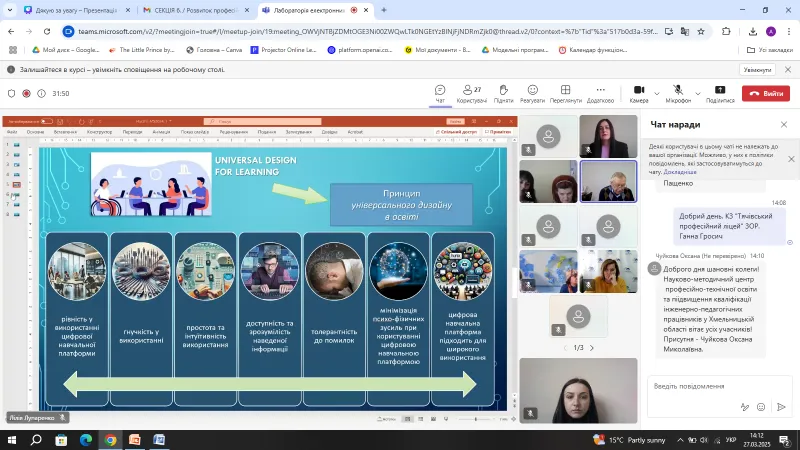Select the self-view video at bottom

[x=578, y=390]
